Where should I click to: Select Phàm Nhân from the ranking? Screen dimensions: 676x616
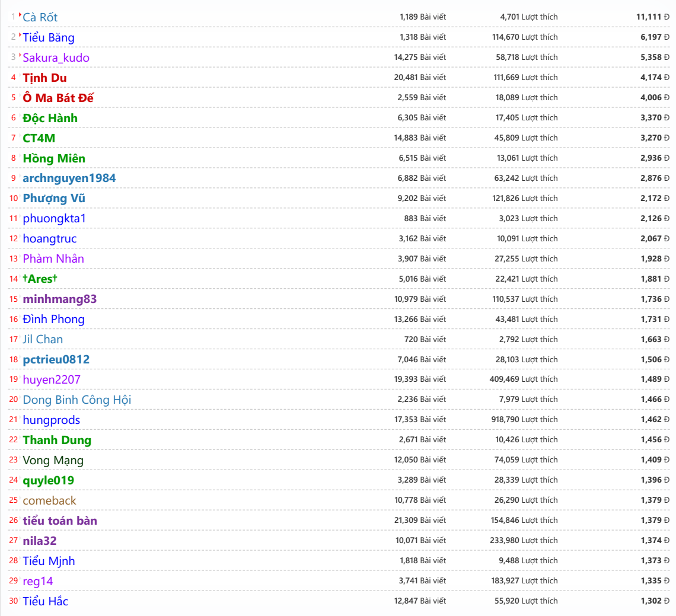coord(53,258)
